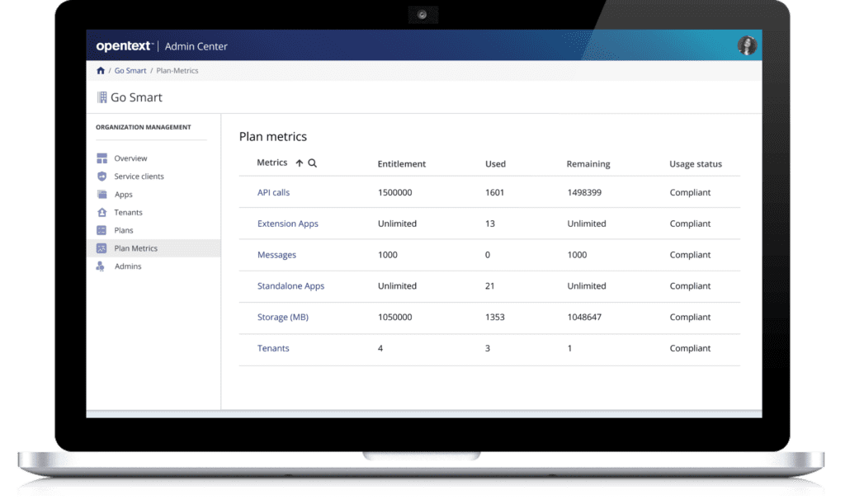Click the 1500000 entitlement value
This screenshot has height=504, width=845.
tap(395, 192)
